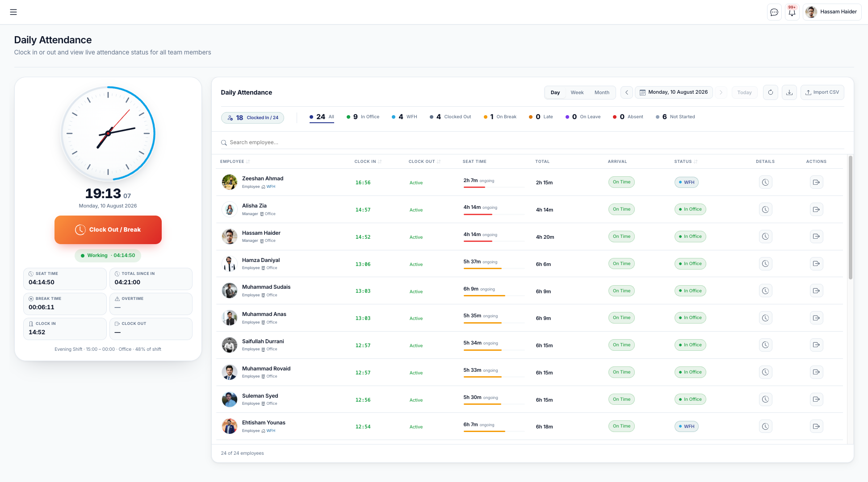Clock out action icon for Muhammad Rovaid
The height and width of the screenshot is (482, 868).
click(x=817, y=372)
